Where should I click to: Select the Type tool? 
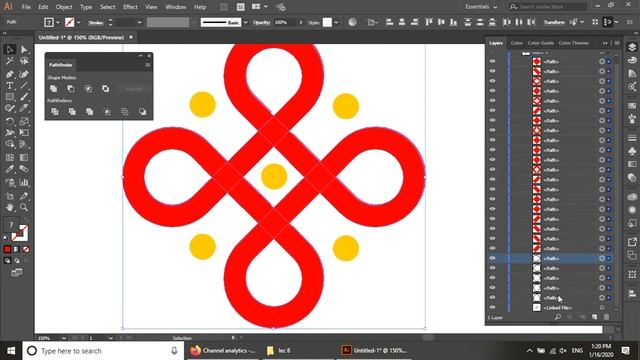coord(9,86)
